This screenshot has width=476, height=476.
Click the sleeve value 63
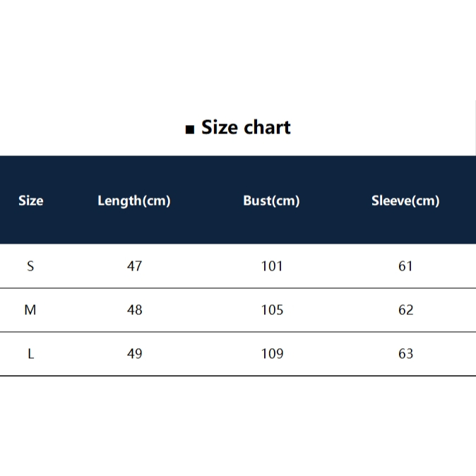click(405, 354)
